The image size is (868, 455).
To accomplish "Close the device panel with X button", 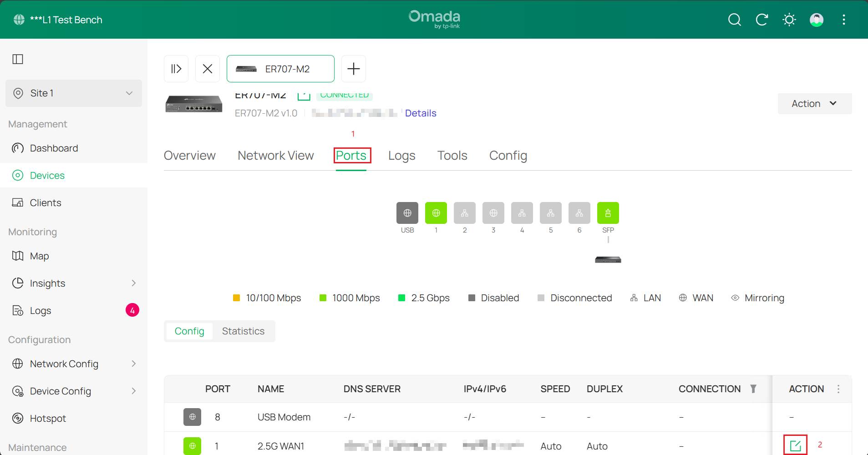I will [x=208, y=69].
